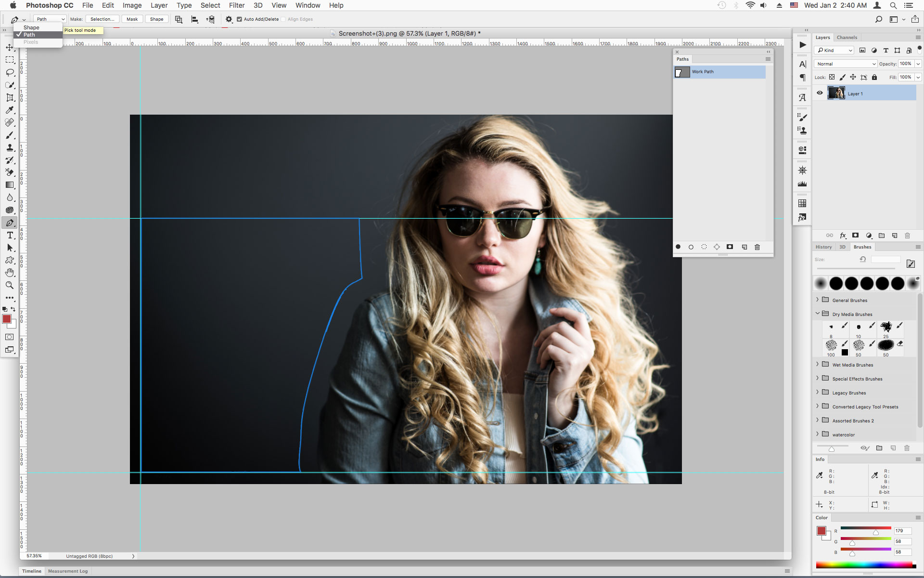Image resolution: width=924 pixels, height=578 pixels.
Task: Select the Eraser tool
Action: [x=10, y=172]
